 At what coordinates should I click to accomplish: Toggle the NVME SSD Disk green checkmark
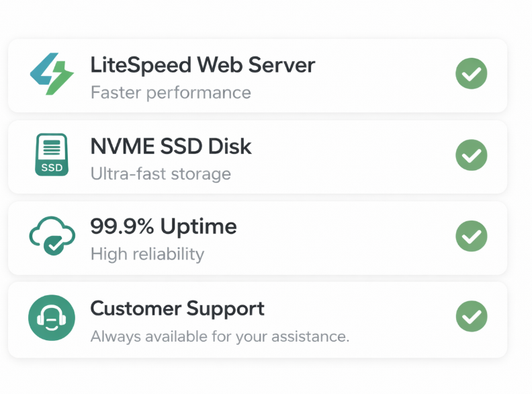tap(472, 155)
